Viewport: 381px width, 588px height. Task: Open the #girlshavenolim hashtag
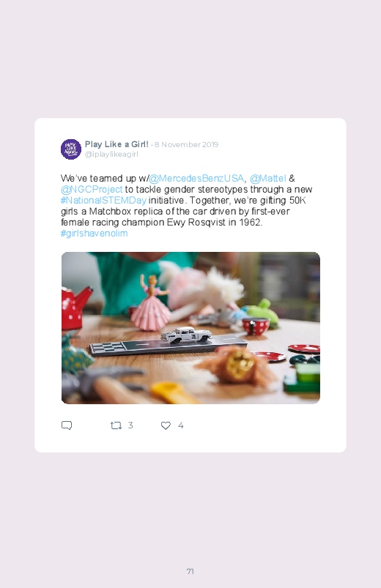tap(95, 234)
